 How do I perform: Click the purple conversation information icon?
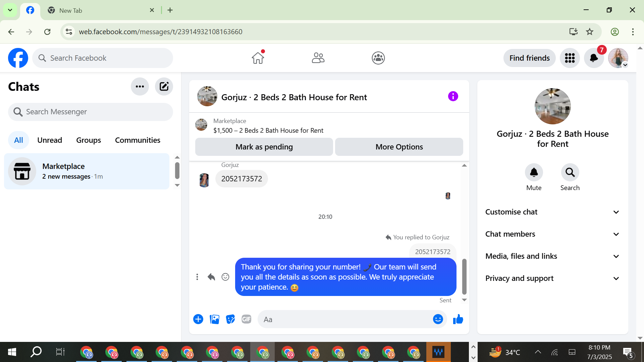pos(453,97)
